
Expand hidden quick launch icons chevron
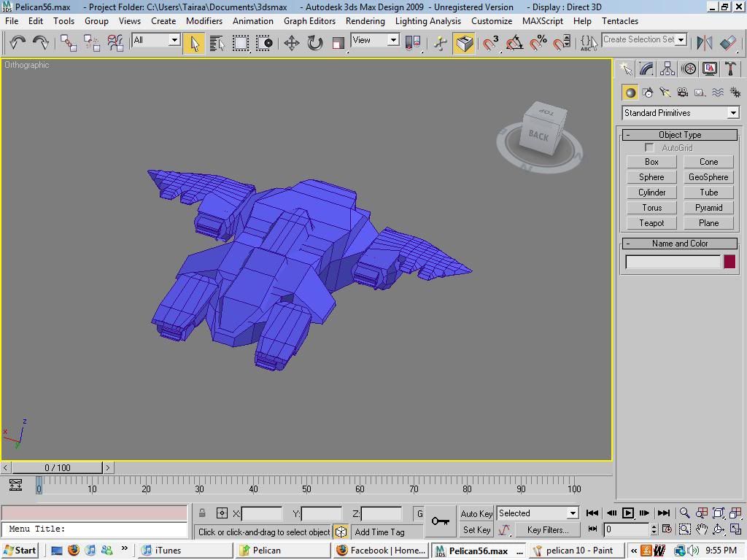[125, 548]
